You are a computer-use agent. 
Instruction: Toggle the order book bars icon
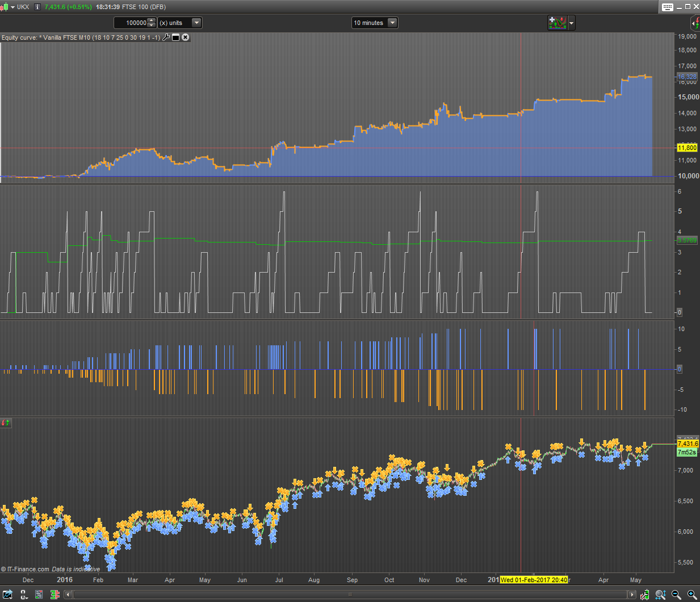pyautogui.click(x=55, y=595)
